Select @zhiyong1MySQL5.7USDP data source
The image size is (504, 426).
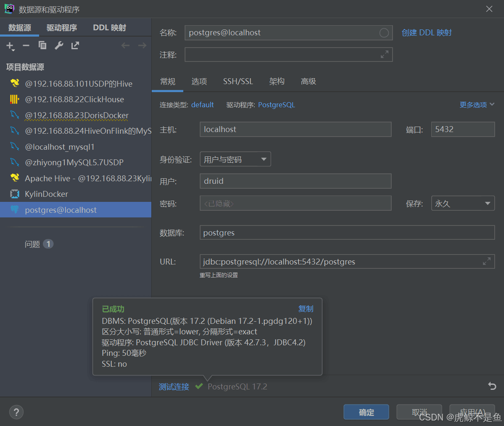76,162
